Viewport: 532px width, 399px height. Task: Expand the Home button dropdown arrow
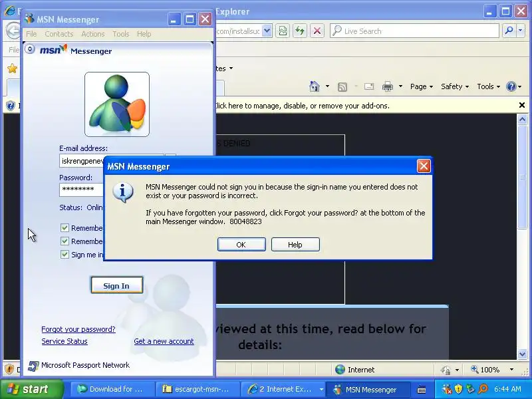327,86
